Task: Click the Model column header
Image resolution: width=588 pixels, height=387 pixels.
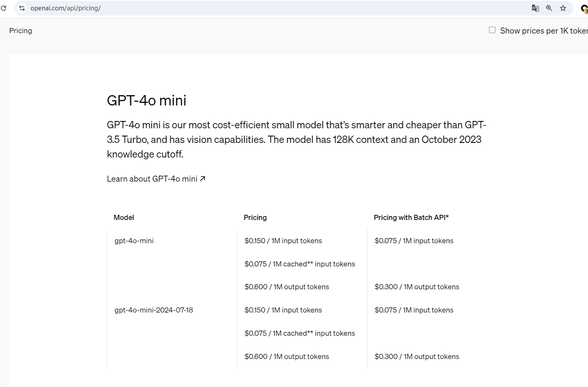Action: (x=124, y=217)
